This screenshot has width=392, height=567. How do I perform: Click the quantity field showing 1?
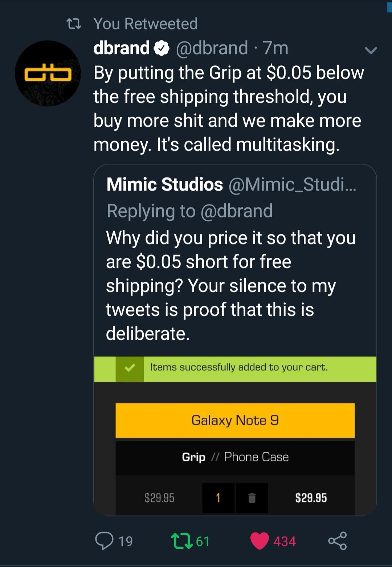(218, 496)
